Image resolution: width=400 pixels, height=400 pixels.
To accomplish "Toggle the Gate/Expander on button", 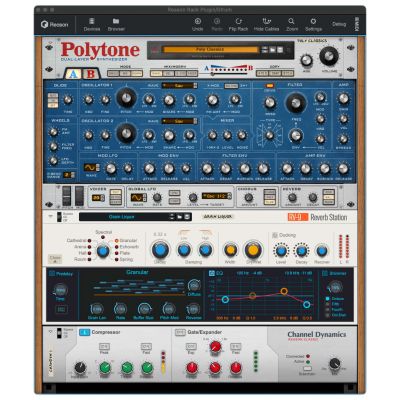I will (x=180, y=332).
